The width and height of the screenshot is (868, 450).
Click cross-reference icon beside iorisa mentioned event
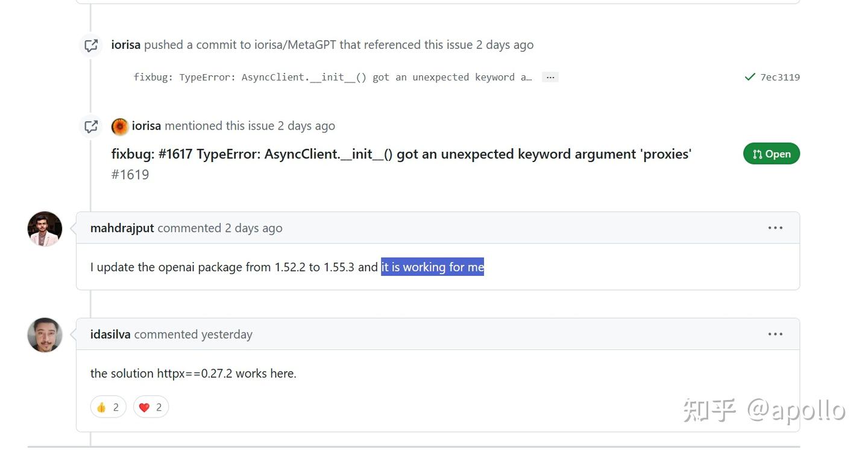pyautogui.click(x=91, y=127)
